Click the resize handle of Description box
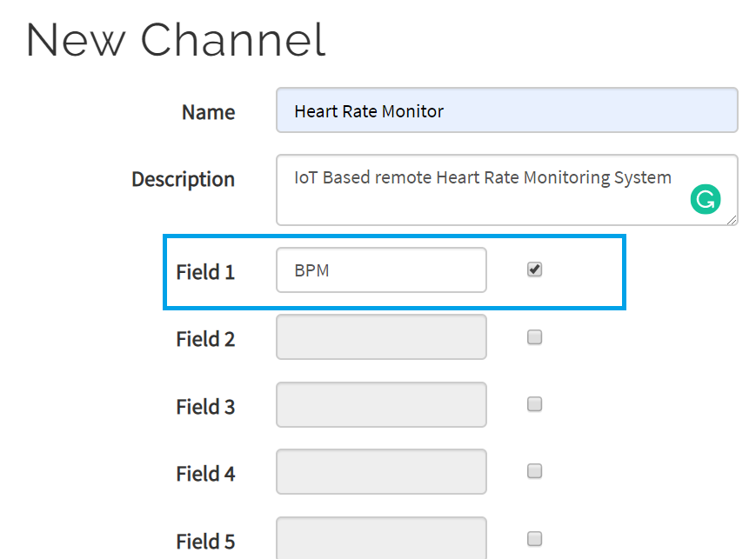The height and width of the screenshot is (559, 756). (x=733, y=219)
